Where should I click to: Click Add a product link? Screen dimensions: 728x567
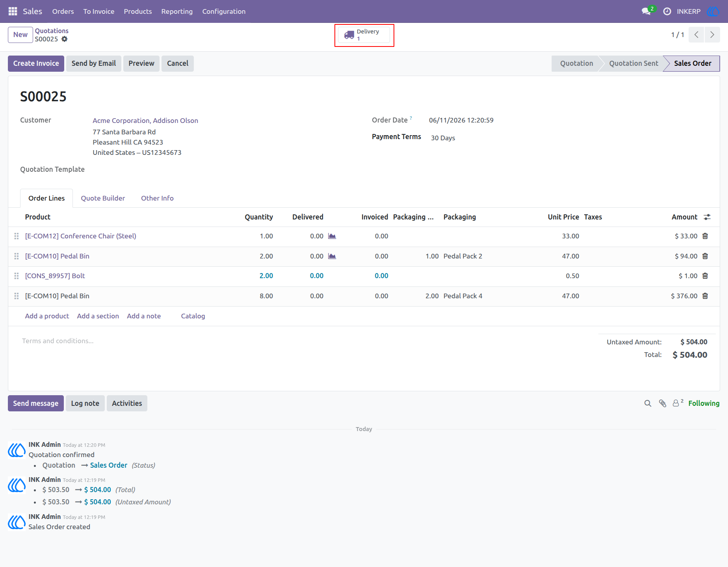(47, 316)
